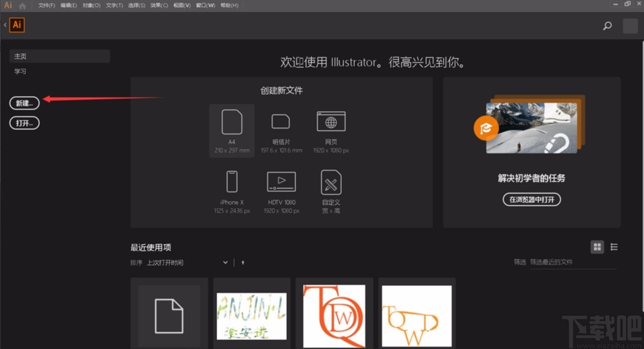Image resolution: width=644 pixels, height=349 pixels.
Task: Click the snowy mountain tutorial image
Action: (531, 128)
